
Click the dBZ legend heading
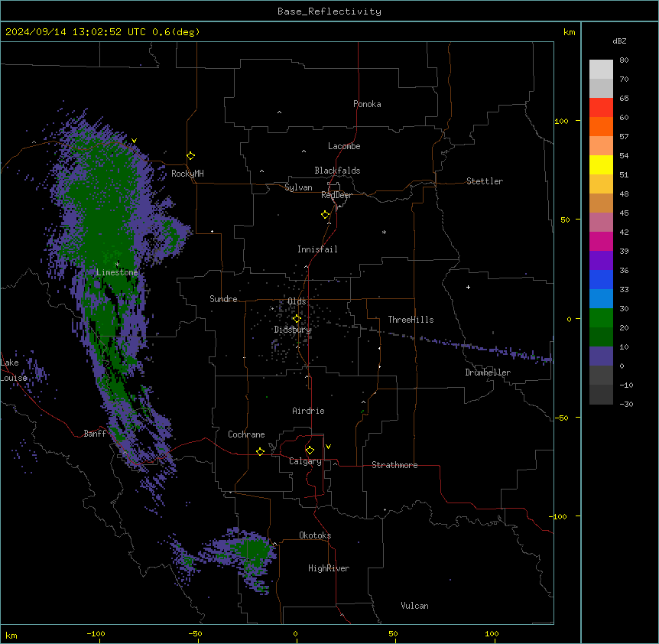coord(619,41)
